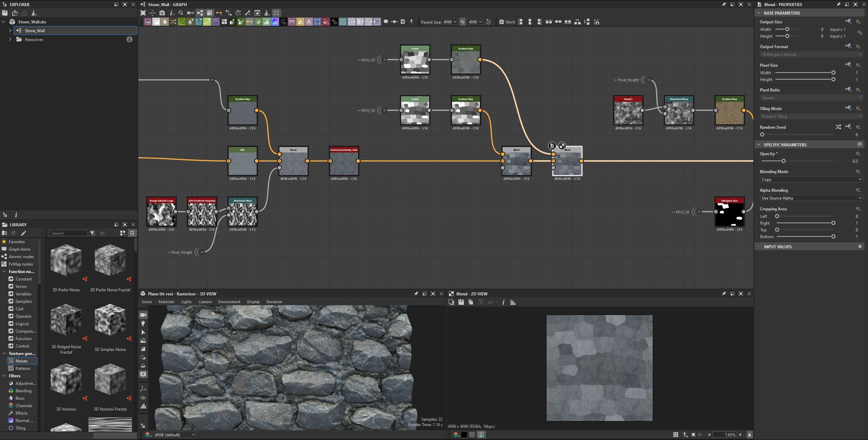Add a Text node from toolbar

pyautogui.click(x=309, y=22)
